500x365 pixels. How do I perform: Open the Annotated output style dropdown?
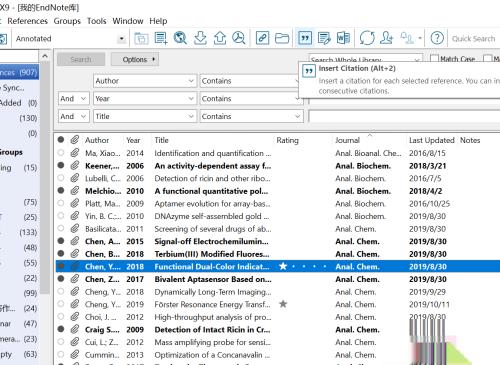point(122,39)
